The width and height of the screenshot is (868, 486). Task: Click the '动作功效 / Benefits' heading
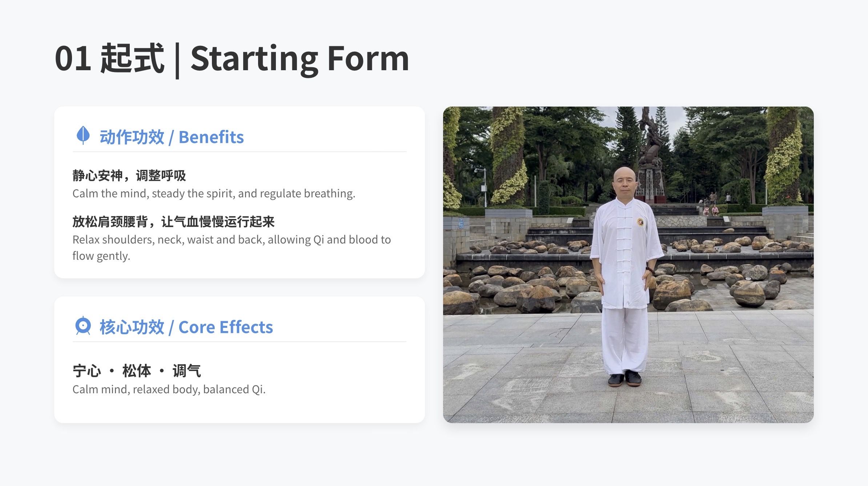(172, 137)
